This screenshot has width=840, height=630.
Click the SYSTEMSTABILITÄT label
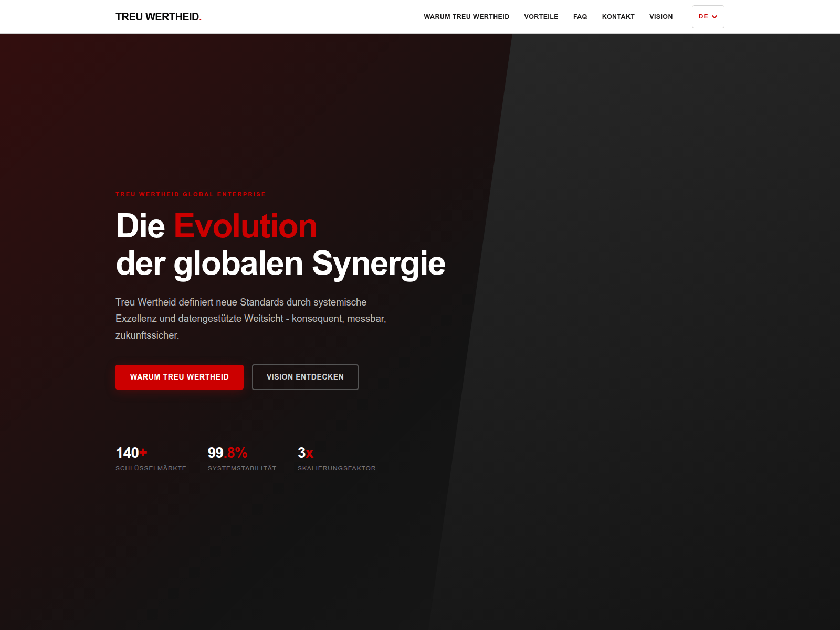coord(241,468)
